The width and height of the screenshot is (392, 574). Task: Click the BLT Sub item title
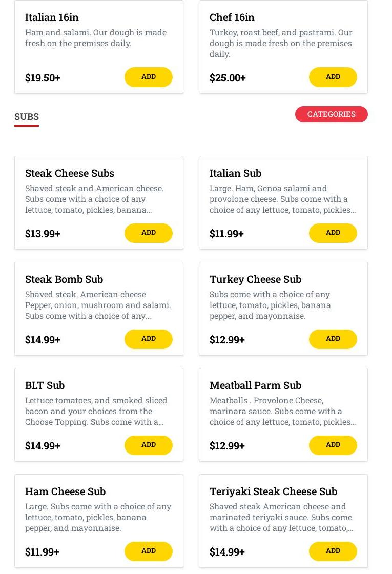pyautogui.click(x=45, y=385)
